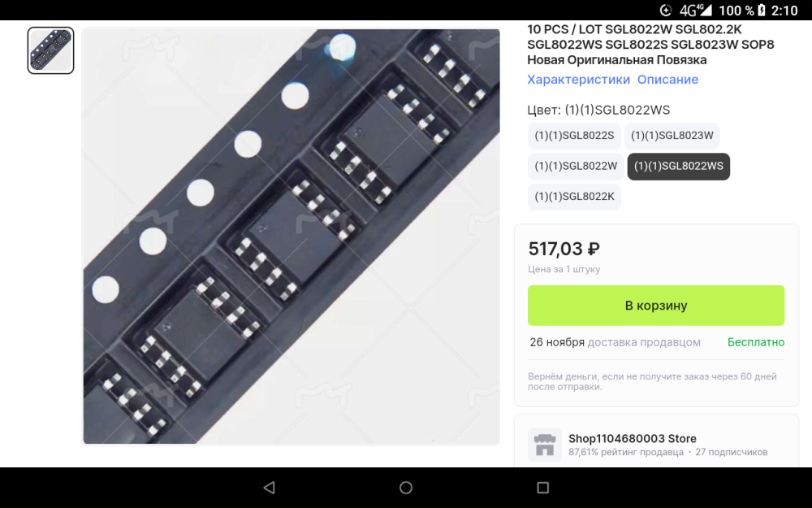Select the (1)(1)SGL8022WS variant chip

678,167
